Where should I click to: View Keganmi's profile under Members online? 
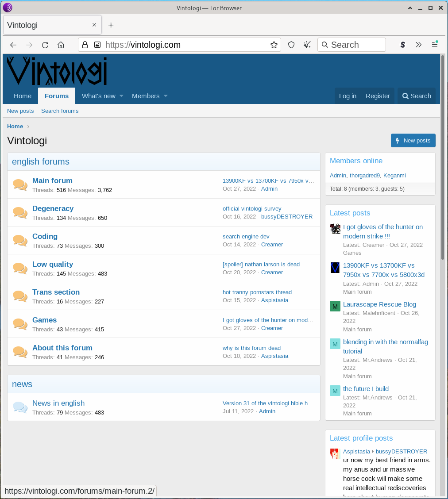click(394, 175)
